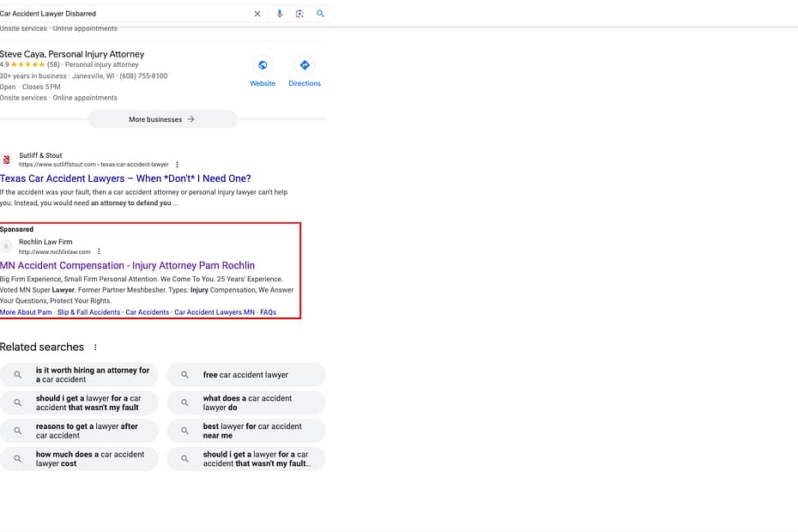Viewport: 798px width, 532px height.
Task: Open Steve Caya website globe icon
Action: 263,65
